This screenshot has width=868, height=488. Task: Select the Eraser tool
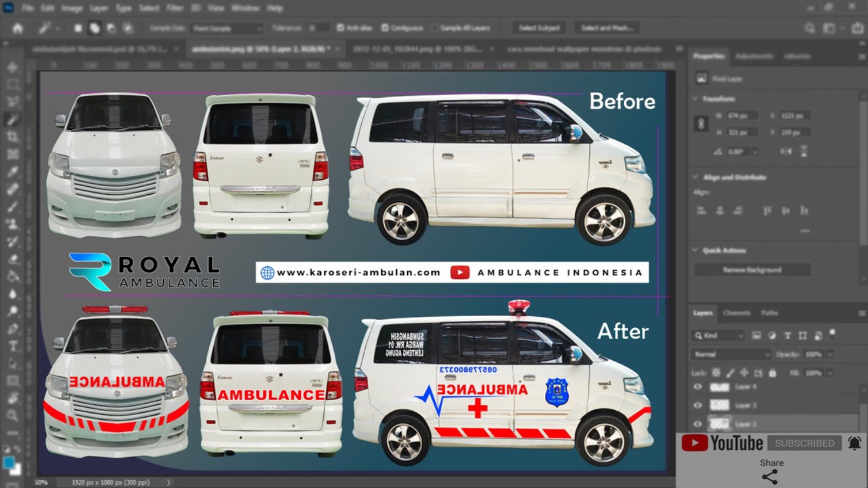pos(12,259)
